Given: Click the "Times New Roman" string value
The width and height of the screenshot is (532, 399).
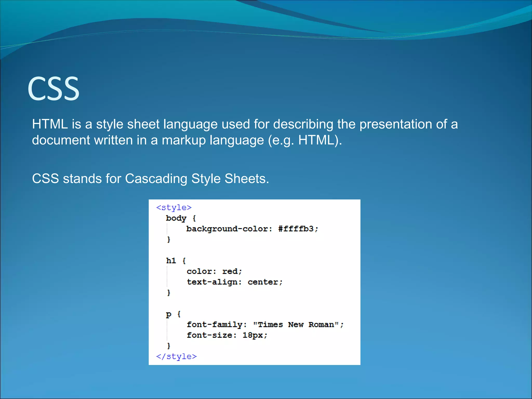Looking at the screenshot, I should pos(296,325).
